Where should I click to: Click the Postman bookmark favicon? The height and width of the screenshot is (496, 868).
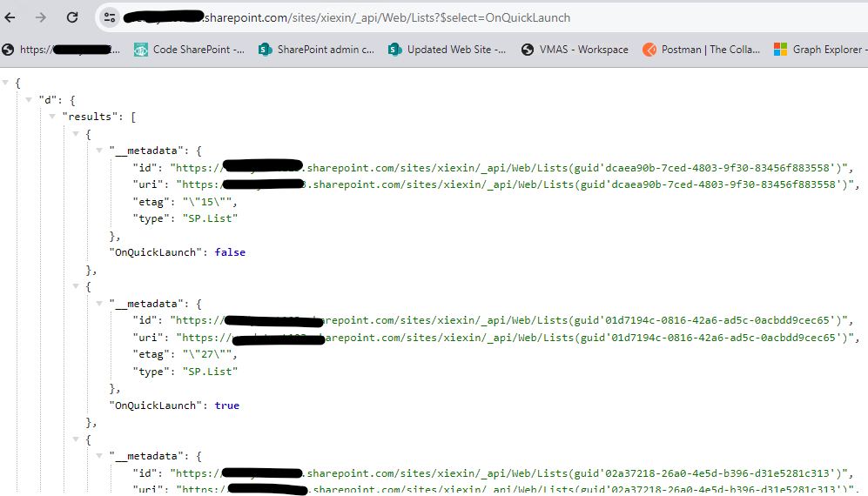tap(649, 50)
